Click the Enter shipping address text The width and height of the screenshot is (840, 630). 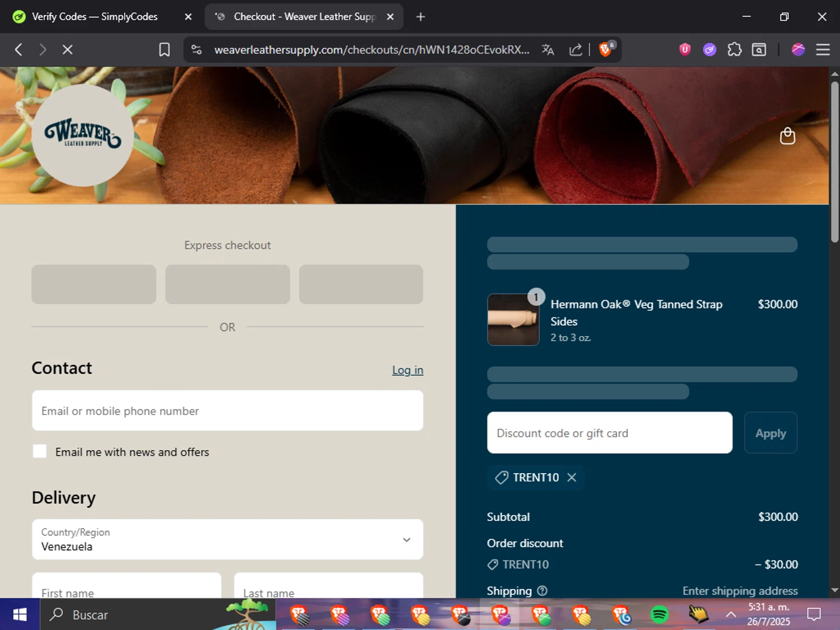tap(740, 591)
